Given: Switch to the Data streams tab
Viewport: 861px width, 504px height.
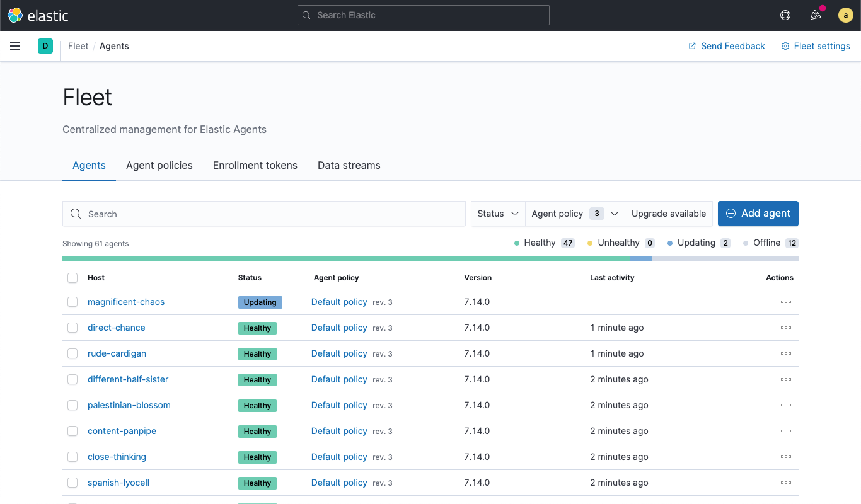Looking at the screenshot, I should pyautogui.click(x=349, y=166).
